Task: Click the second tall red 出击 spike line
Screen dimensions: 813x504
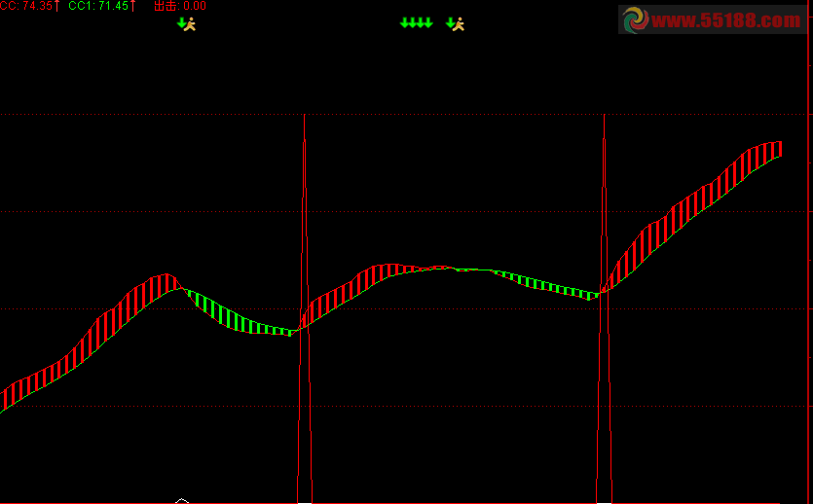Action: (604, 308)
